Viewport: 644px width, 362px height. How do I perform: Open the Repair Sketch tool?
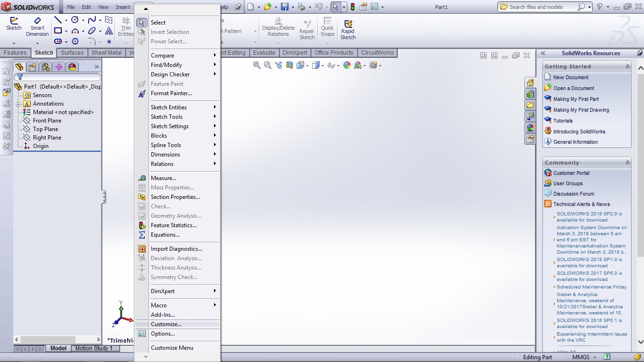tap(307, 27)
